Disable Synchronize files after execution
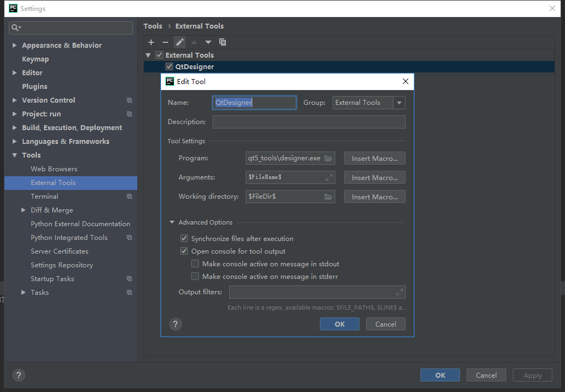Image resolution: width=565 pixels, height=392 pixels. coord(184,238)
